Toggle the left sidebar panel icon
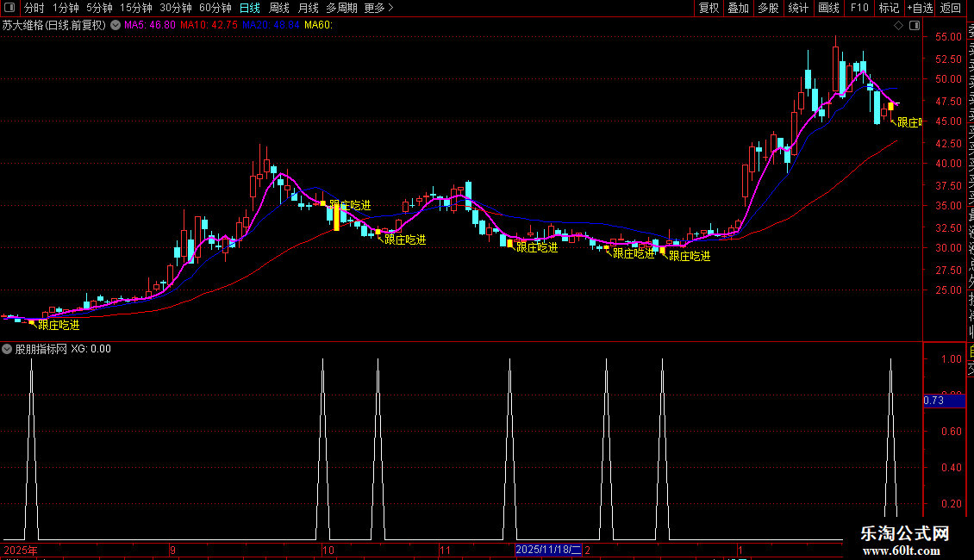This screenshot has height=560, width=974. pos(9,8)
